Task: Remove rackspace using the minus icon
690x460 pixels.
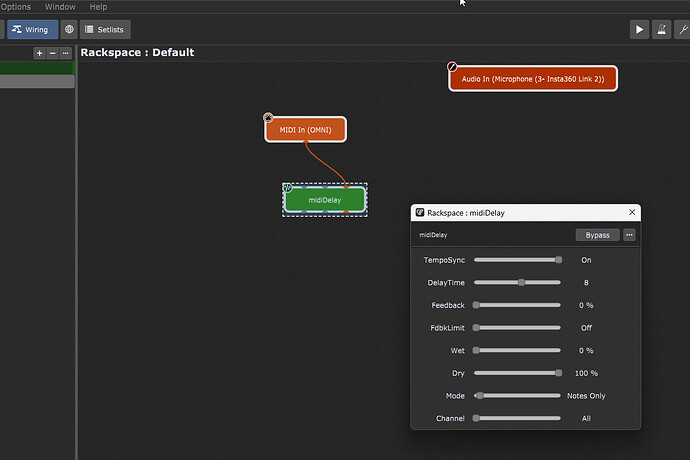Action: [52, 53]
